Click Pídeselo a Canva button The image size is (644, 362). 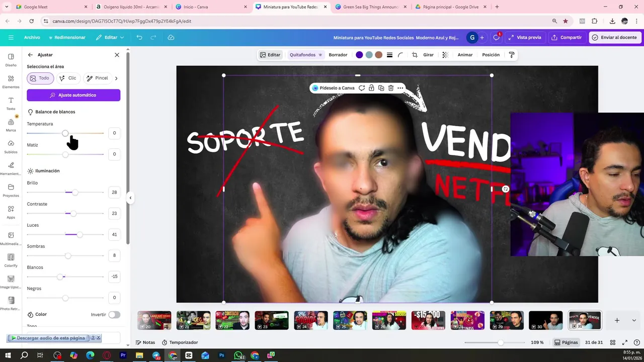333,88
